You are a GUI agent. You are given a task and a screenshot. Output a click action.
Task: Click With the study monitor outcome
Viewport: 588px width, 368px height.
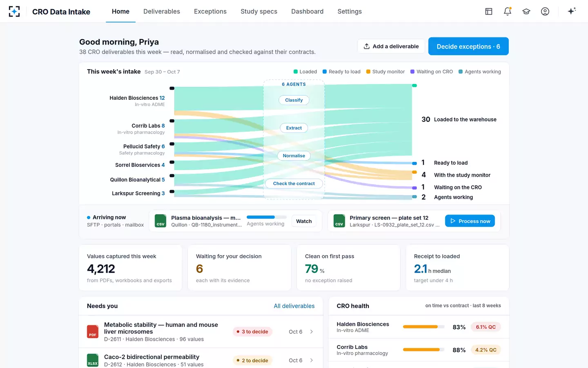coord(456,175)
